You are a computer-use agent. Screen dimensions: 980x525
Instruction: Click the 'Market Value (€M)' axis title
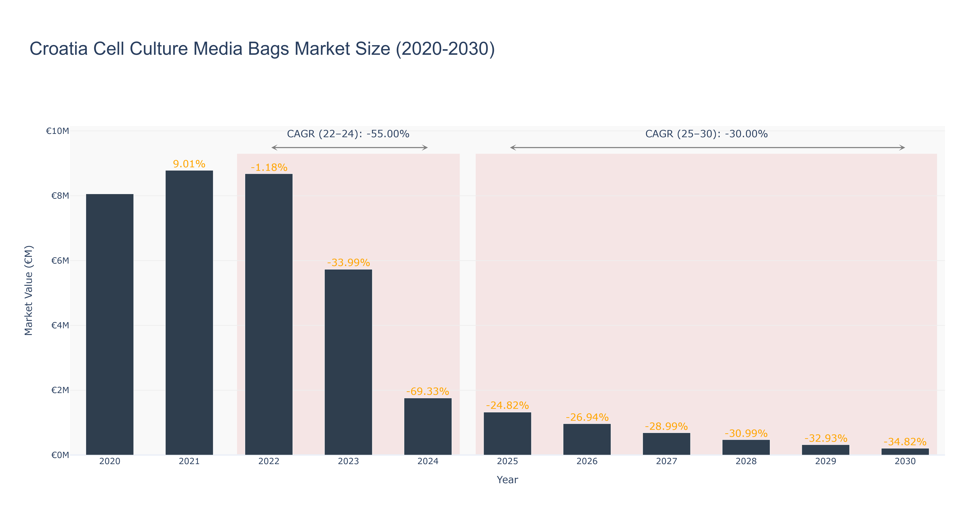click(29, 291)
